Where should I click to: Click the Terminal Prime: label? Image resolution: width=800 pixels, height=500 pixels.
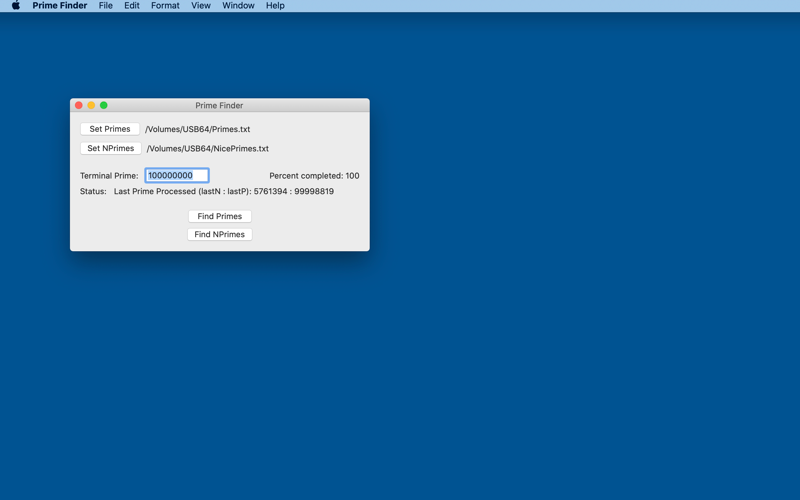pyautogui.click(x=109, y=176)
